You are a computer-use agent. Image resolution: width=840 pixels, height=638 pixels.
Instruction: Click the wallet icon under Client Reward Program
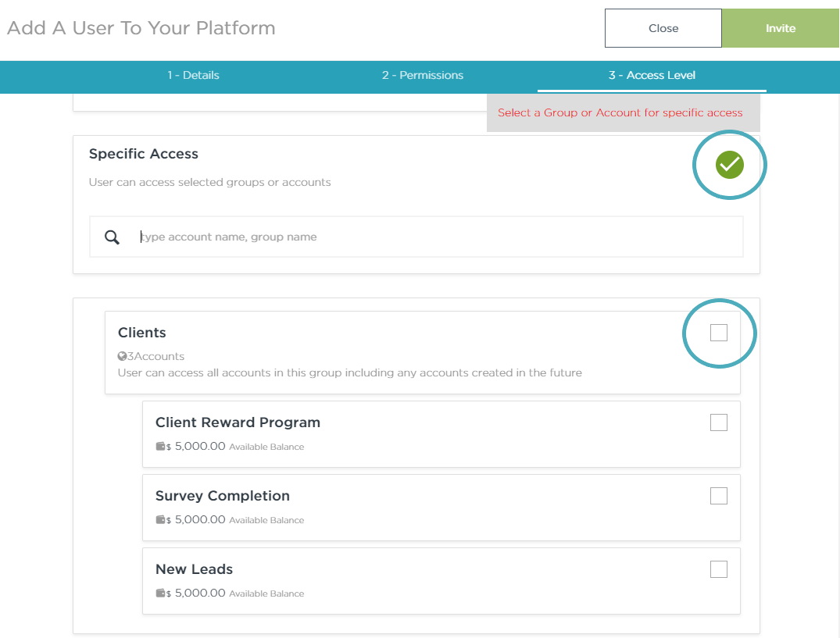(160, 447)
